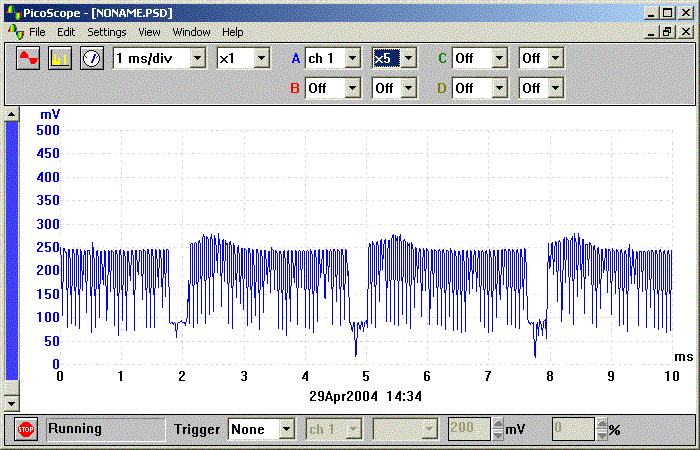
Task: Click the document icon beside the File menu
Action: (16, 32)
